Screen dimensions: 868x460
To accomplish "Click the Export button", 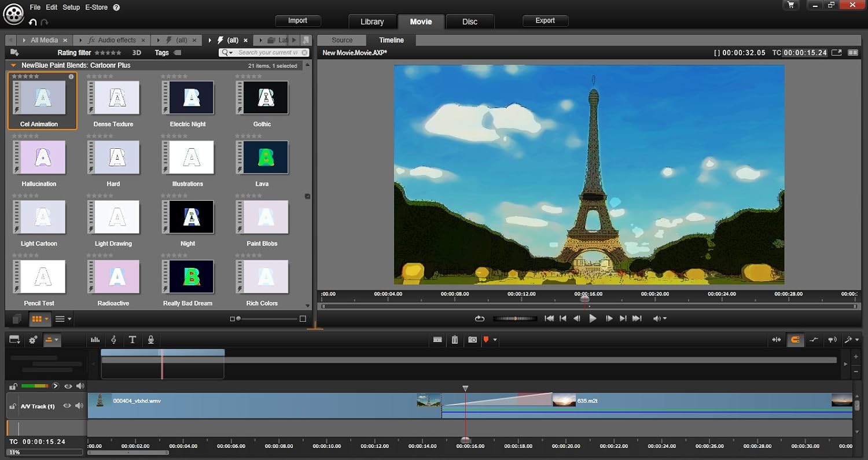I will (x=545, y=20).
